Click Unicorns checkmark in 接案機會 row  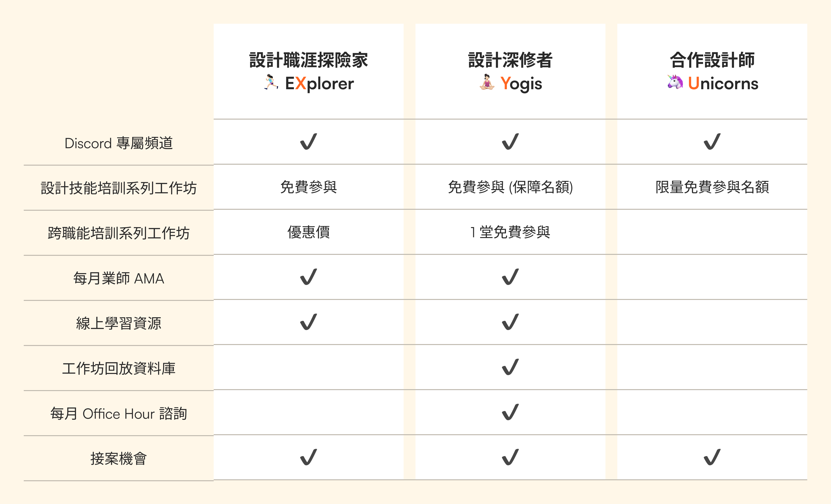(712, 457)
